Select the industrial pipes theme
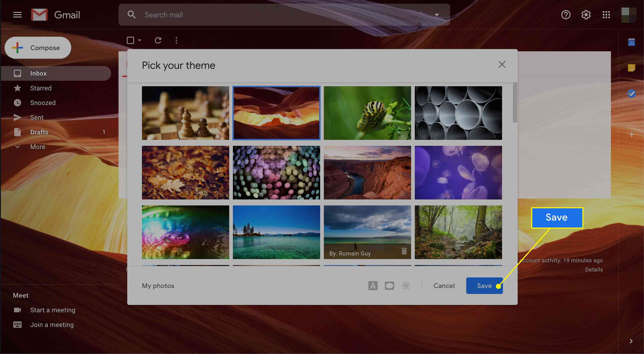The image size is (644, 354). point(458,113)
